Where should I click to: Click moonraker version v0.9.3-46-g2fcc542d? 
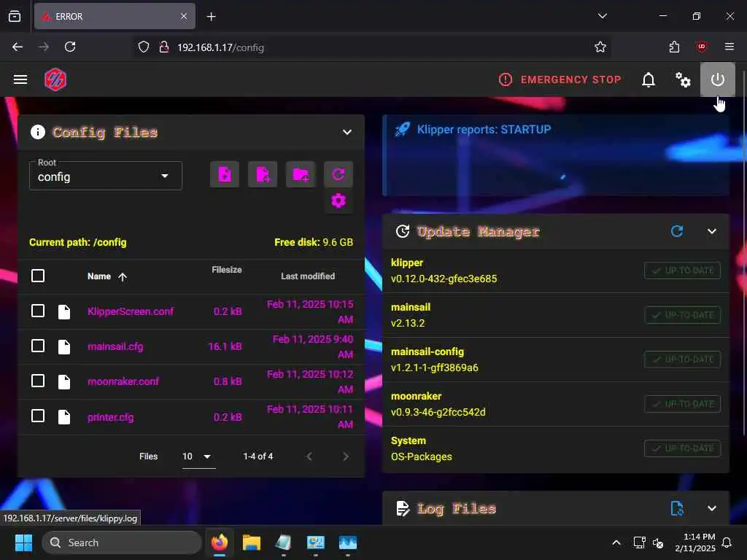pos(438,412)
